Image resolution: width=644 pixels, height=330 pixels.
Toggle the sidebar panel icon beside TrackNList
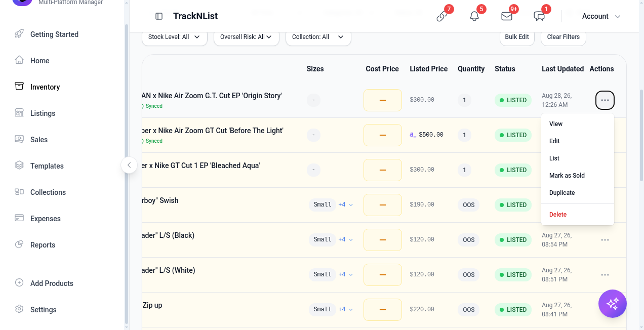pos(159,16)
